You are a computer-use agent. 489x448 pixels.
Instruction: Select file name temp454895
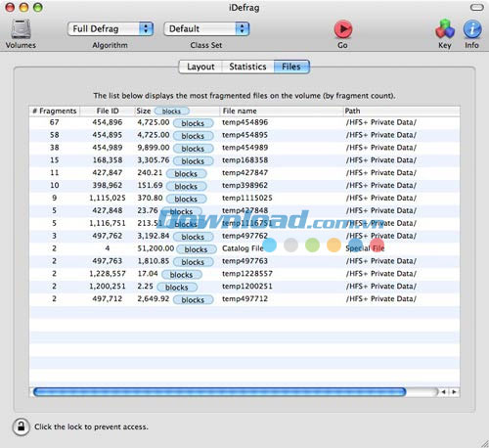click(x=244, y=135)
